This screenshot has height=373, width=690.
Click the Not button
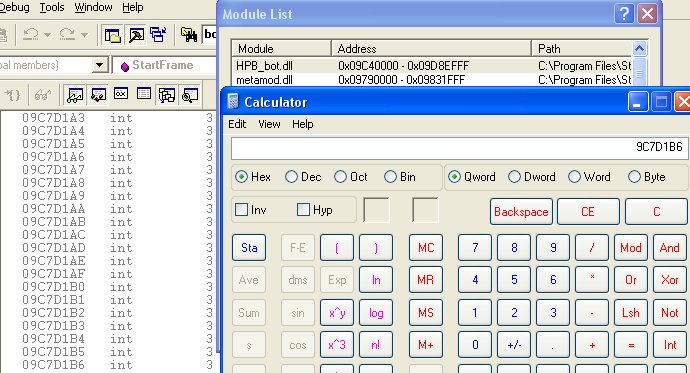670,313
